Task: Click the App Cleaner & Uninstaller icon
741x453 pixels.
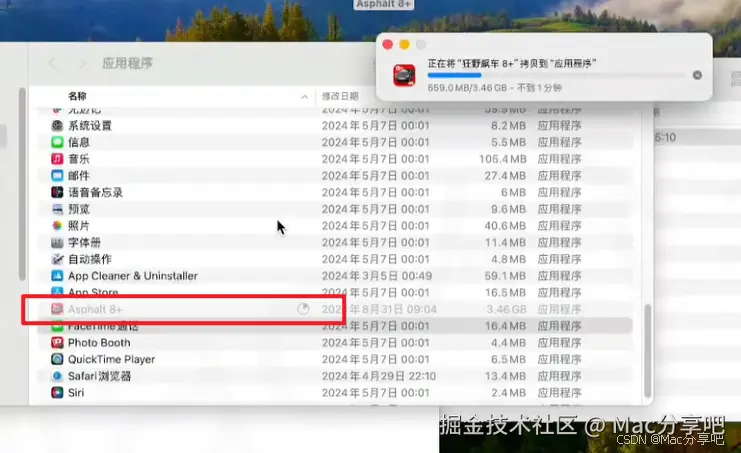Action: [57, 276]
